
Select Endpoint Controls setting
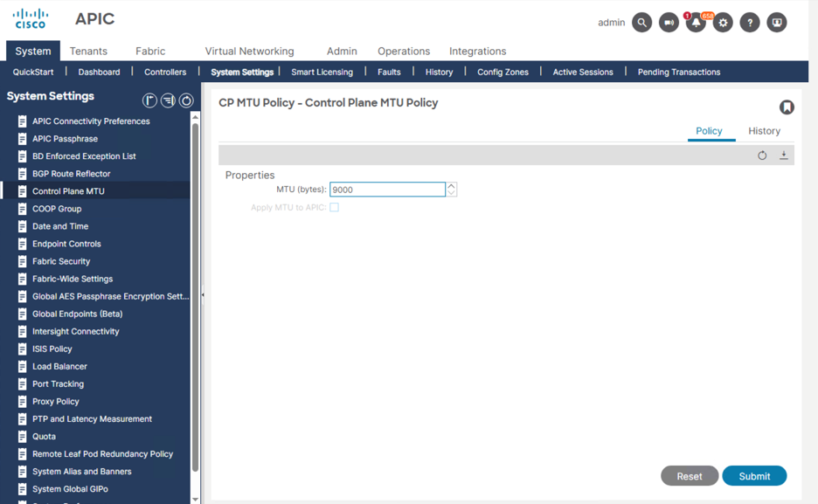[x=66, y=244]
